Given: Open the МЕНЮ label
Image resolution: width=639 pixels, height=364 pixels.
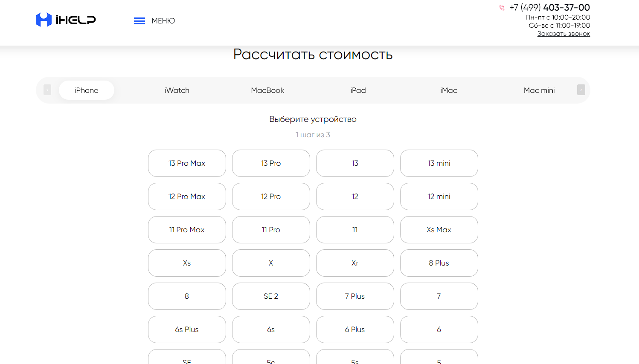Looking at the screenshot, I should tap(163, 21).
